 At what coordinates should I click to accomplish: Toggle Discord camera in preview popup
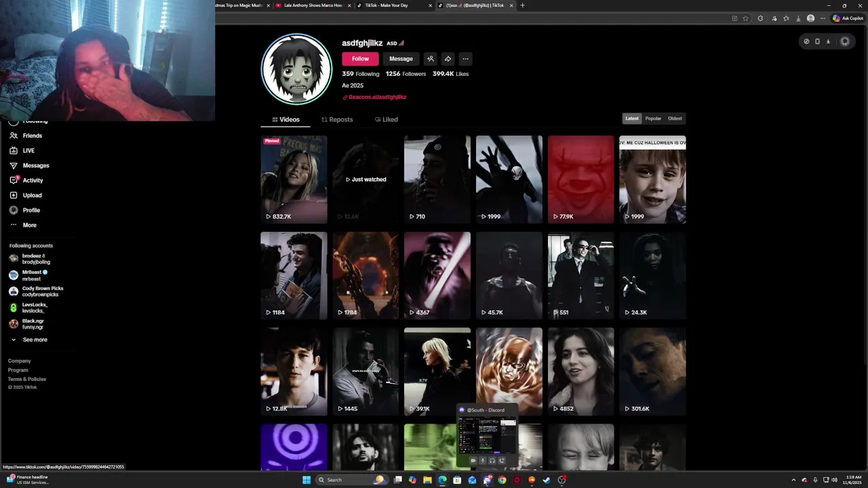pyautogui.click(x=473, y=460)
